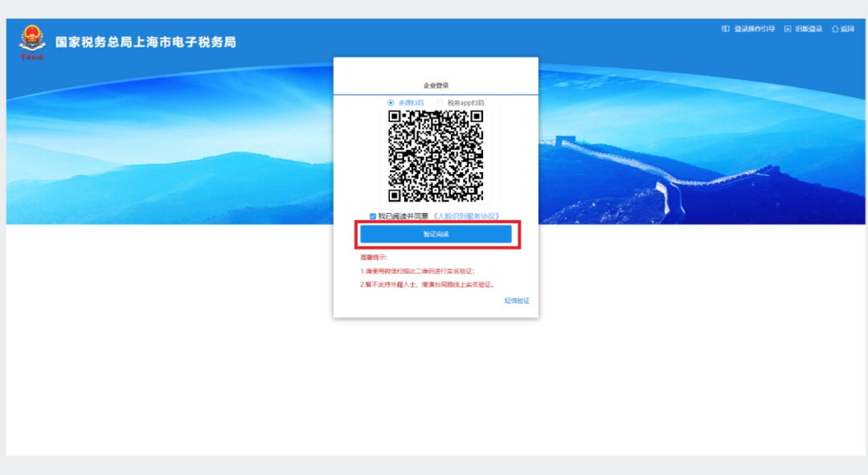Click the home-shaped 返回 icon
The width and height of the screenshot is (868, 475).
(x=835, y=29)
